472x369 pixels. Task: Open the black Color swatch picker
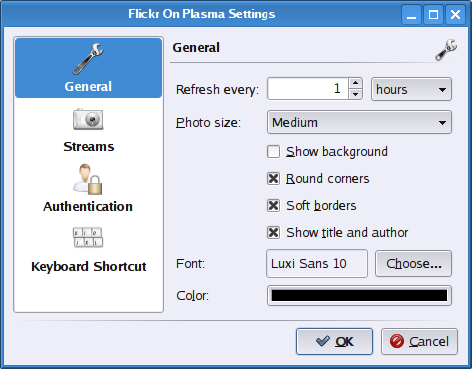tap(359, 295)
